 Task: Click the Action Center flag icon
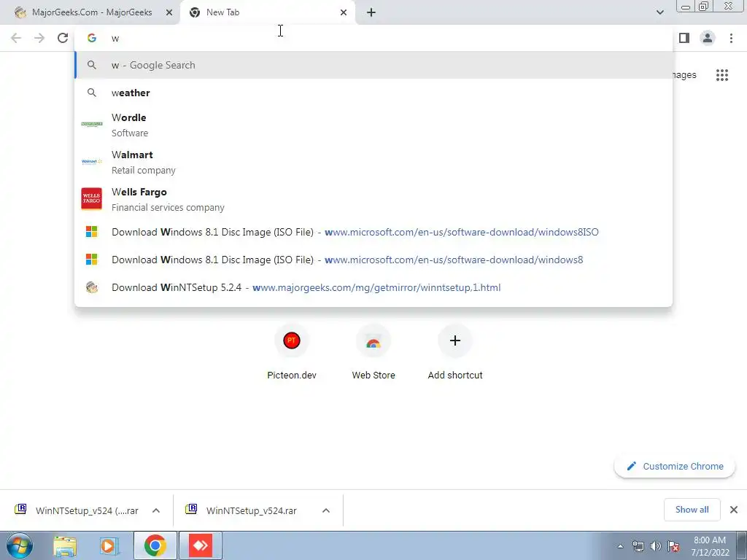[673, 546]
